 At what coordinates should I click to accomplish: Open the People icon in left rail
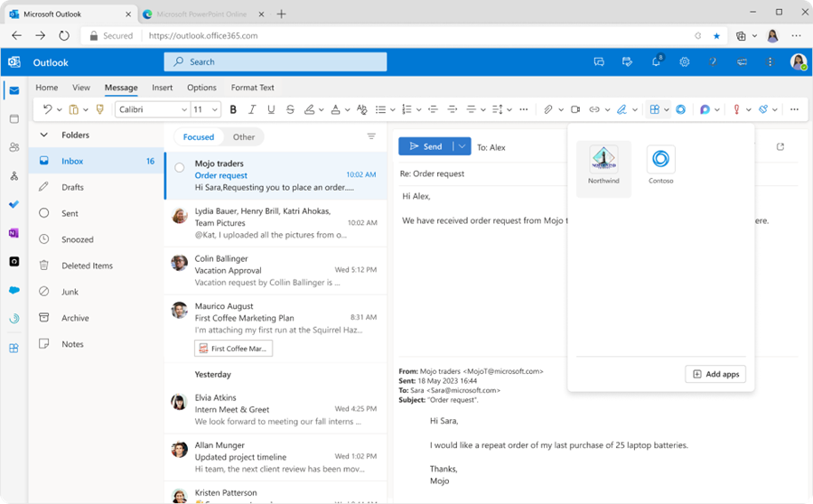pyautogui.click(x=14, y=147)
